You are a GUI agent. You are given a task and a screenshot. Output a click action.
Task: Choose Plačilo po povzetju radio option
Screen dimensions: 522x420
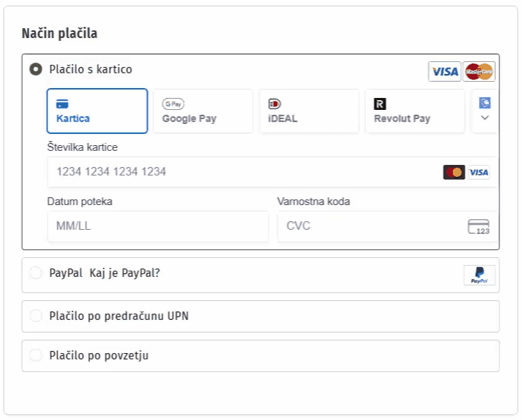[x=35, y=355]
